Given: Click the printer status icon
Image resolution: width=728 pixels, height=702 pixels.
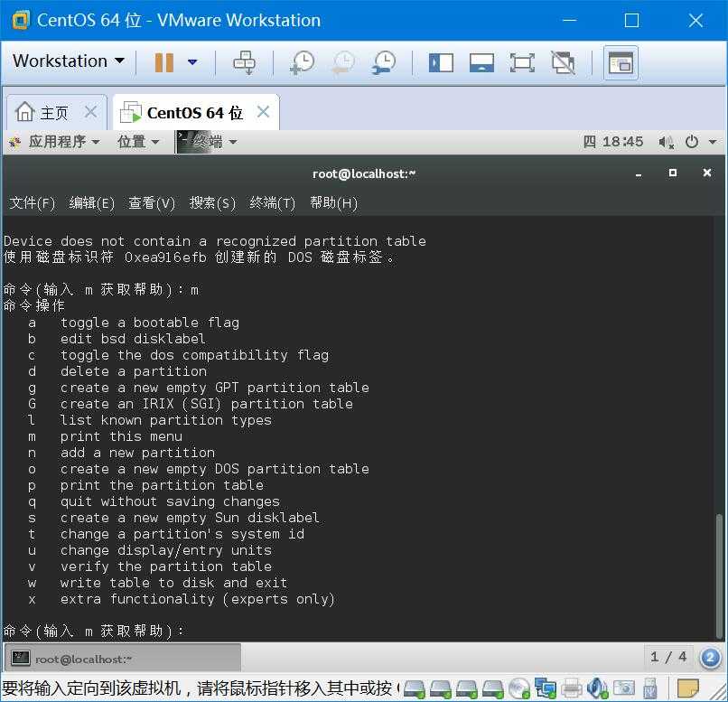Looking at the screenshot, I should click(x=572, y=689).
